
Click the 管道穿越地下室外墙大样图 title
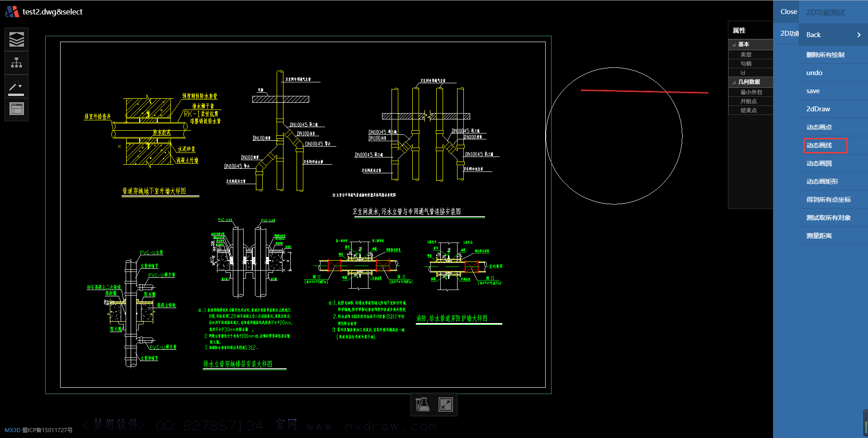click(154, 191)
